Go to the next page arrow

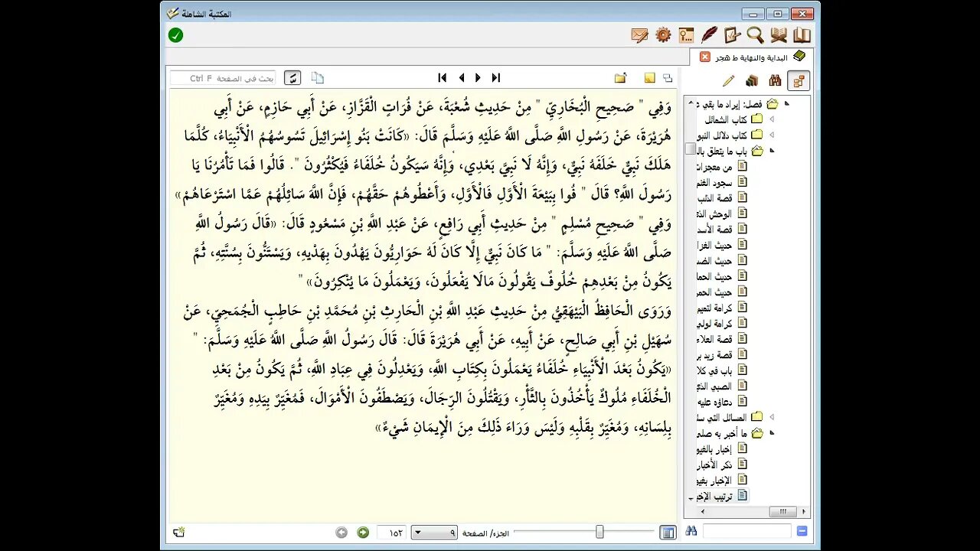click(x=478, y=77)
